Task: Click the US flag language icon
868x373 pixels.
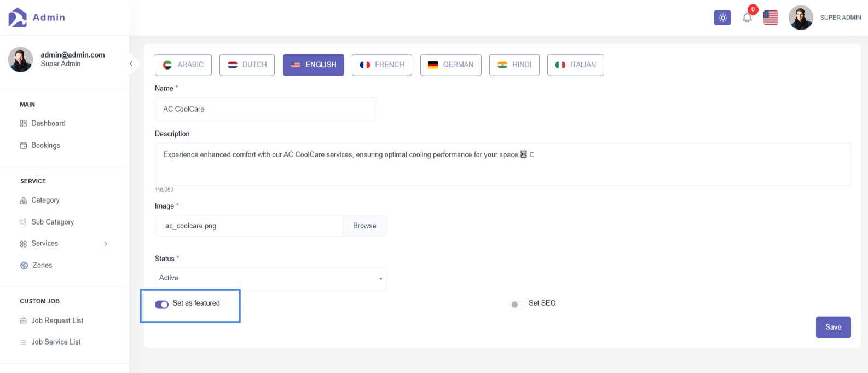Action: [771, 18]
